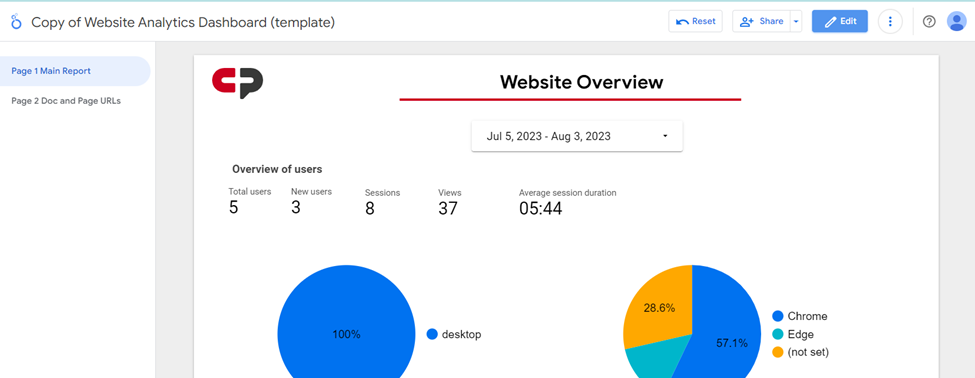Open the Help question mark icon
Image resolution: width=975 pixels, height=378 pixels.
[929, 21]
